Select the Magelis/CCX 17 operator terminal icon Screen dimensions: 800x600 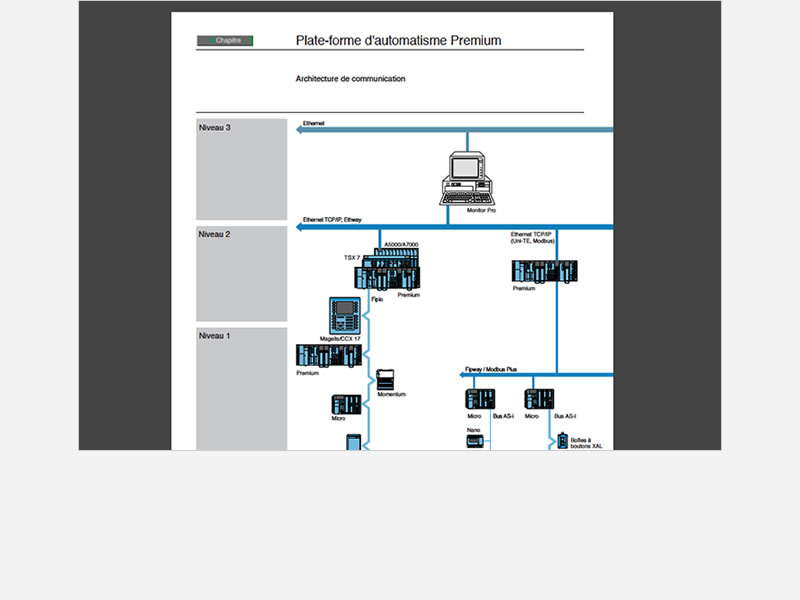pyautogui.click(x=345, y=316)
